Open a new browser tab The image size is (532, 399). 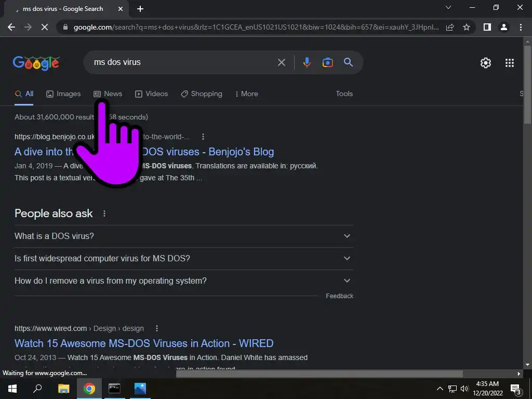coord(140,9)
